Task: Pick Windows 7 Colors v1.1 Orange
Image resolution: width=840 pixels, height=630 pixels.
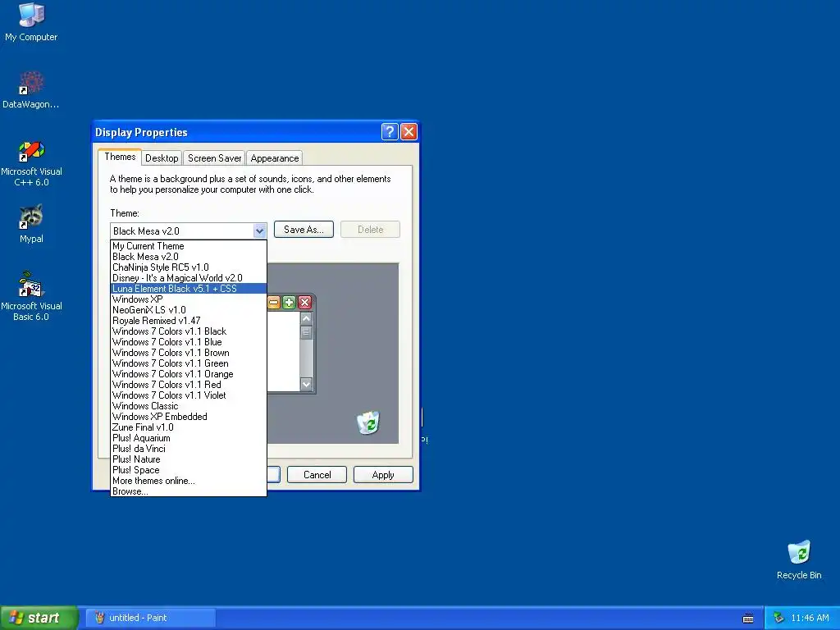Action: tap(189, 374)
